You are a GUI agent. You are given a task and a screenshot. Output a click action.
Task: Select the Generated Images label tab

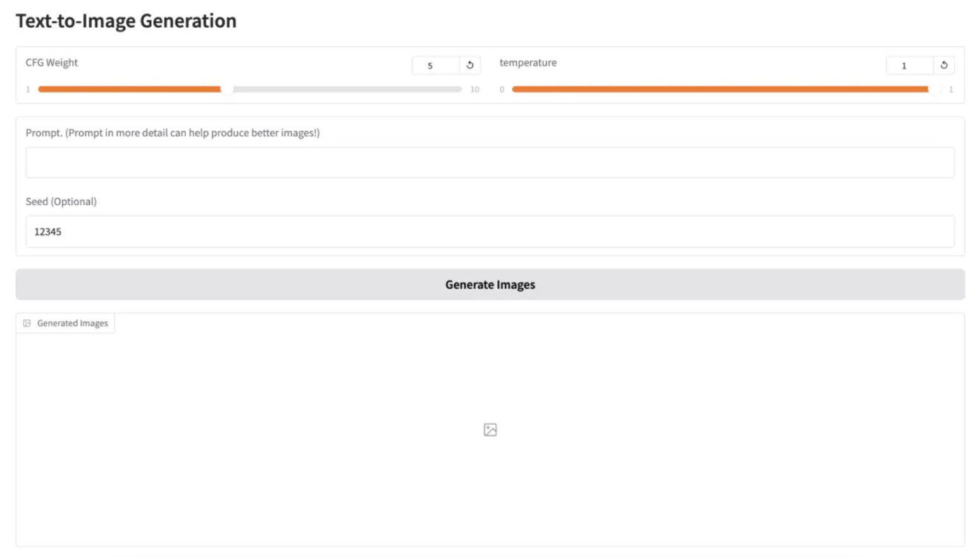tap(72, 324)
